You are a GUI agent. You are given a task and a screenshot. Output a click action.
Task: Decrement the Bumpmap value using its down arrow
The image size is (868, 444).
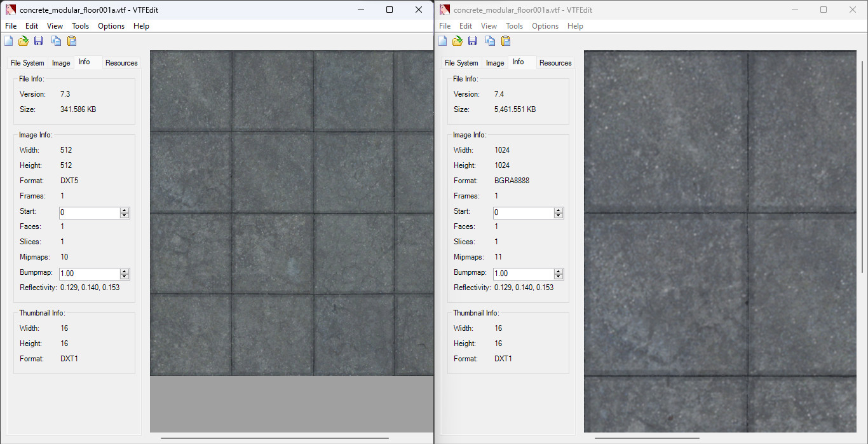point(125,277)
